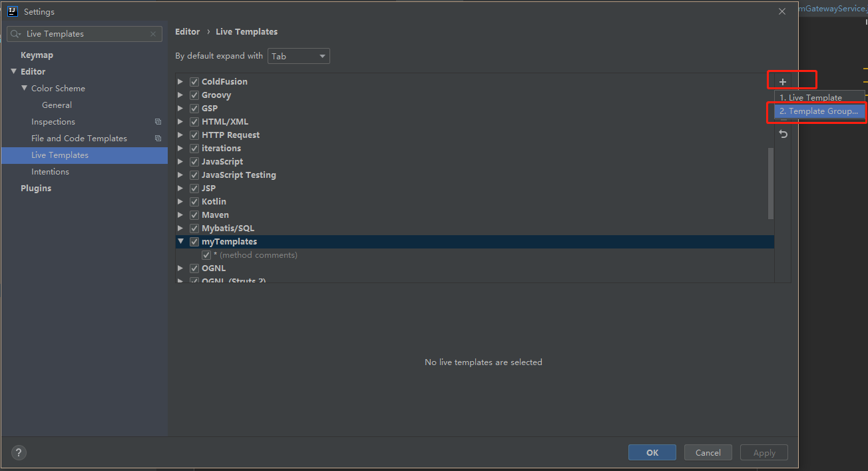Toggle the ColdFusion group checkbox
868x471 pixels.
194,81
